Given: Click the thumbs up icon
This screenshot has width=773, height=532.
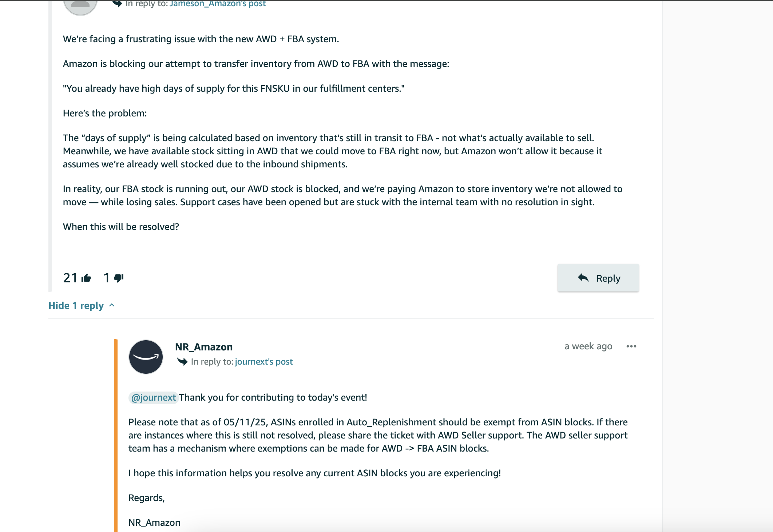Looking at the screenshot, I should [86, 278].
